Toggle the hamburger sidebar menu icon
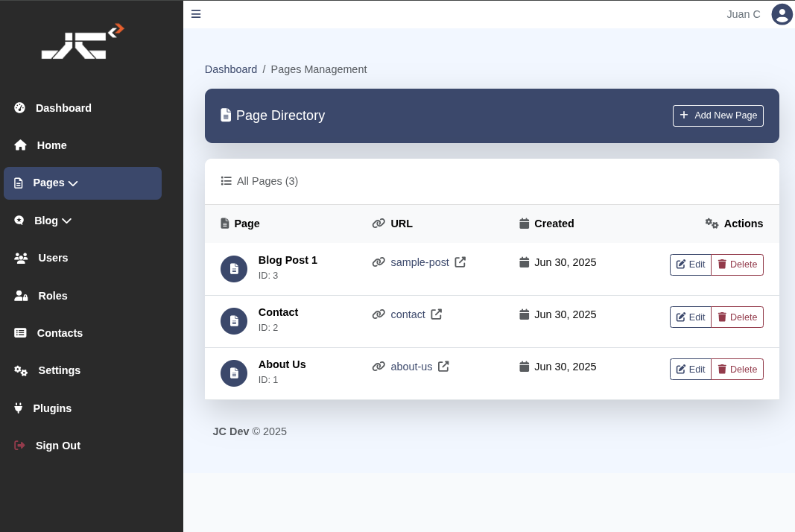This screenshot has height=532, width=795. click(196, 13)
